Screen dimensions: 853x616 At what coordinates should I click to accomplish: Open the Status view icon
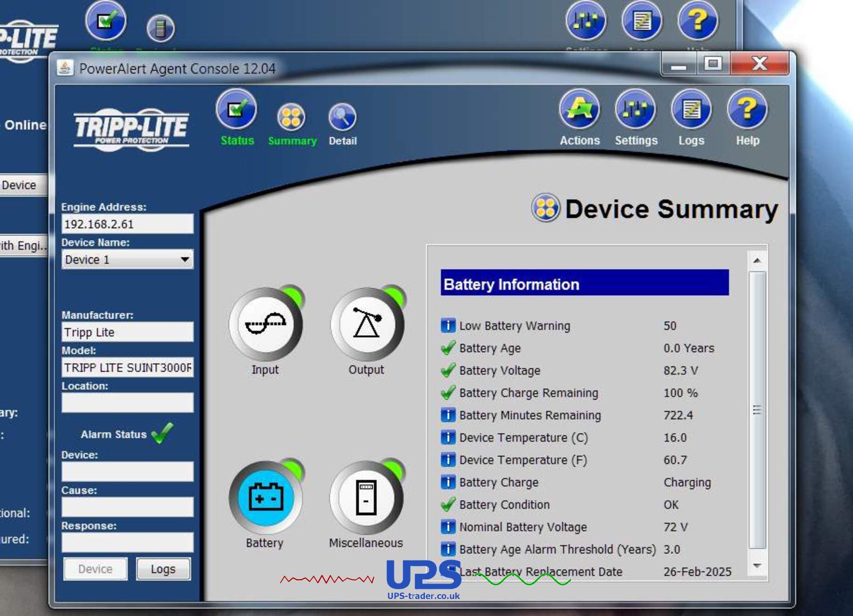[236, 110]
